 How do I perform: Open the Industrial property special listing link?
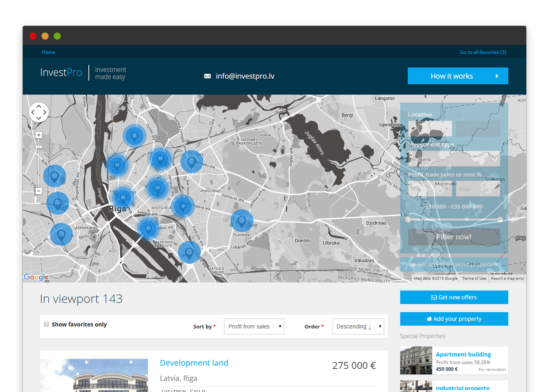coord(462,388)
